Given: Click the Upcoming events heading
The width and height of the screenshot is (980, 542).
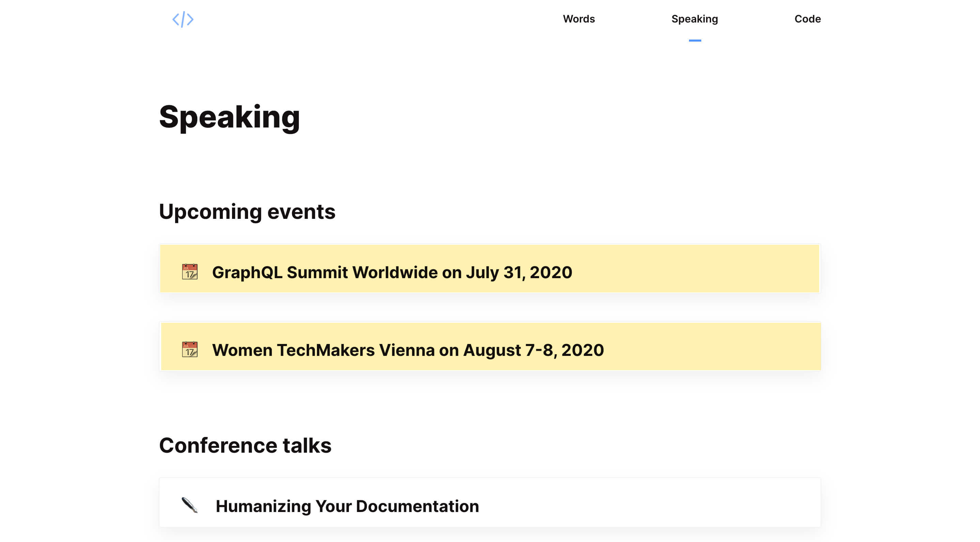Looking at the screenshot, I should pos(247,212).
